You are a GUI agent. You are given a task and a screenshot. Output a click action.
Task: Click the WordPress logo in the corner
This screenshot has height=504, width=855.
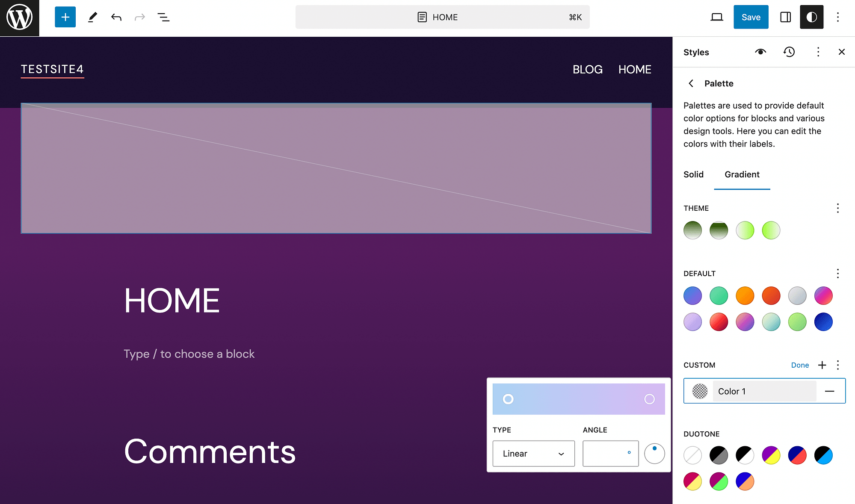point(19,17)
